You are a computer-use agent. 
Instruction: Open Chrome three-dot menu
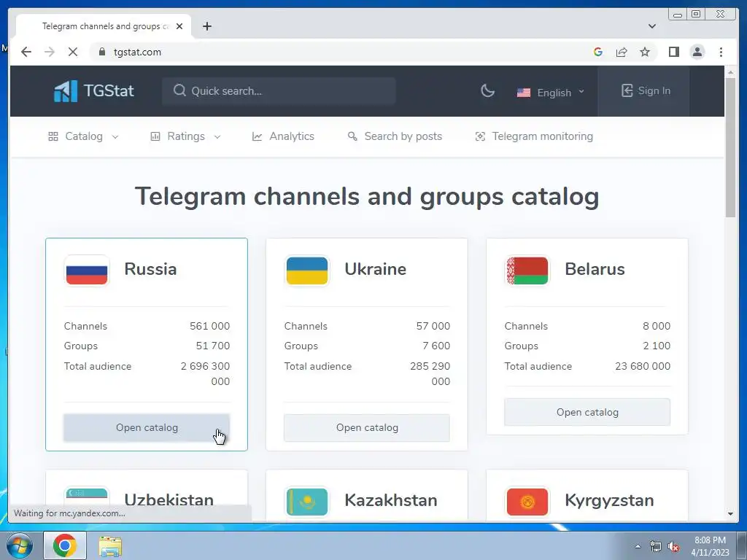point(721,52)
